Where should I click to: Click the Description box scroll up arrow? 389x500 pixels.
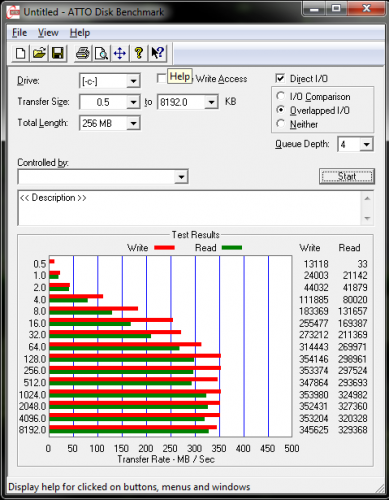(367, 199)
